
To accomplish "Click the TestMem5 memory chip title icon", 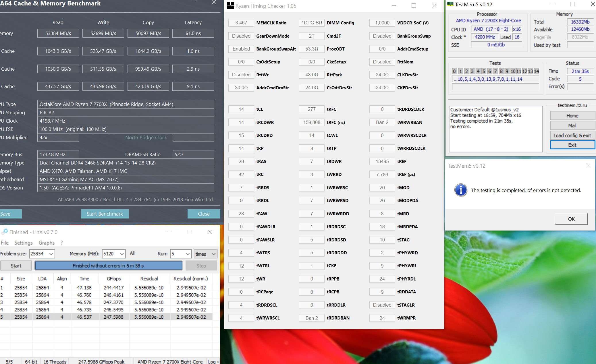I will click(x=450, y=4).
